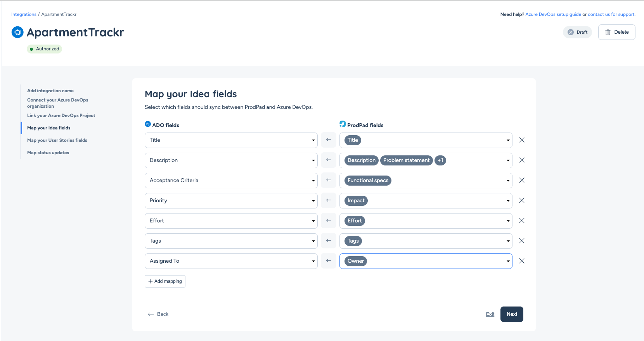The width and height of the screenshot is (644, 341).
Task: Open the ADO Effort field dropdown
Action: [x=231, y=221]
